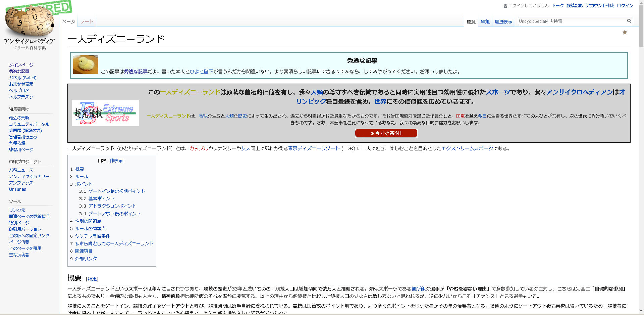This screenshot has height=315, width=644.
Task: Open 最近の更新 in sidebar
Action: click(x=19, y=118)
